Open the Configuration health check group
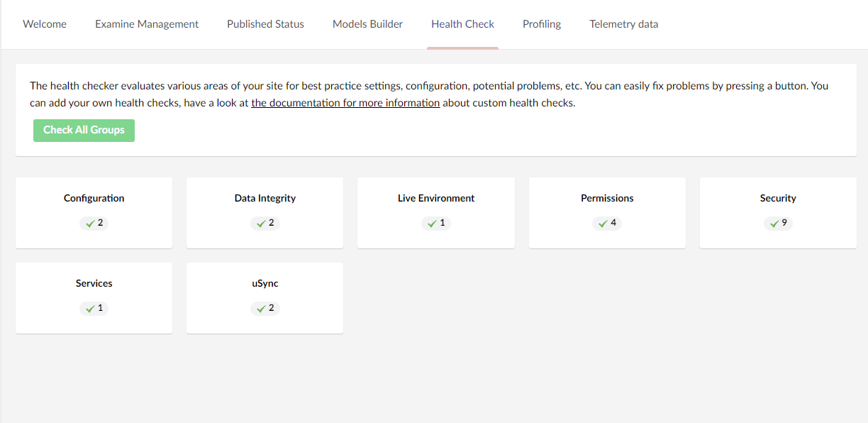 (94, 213)
